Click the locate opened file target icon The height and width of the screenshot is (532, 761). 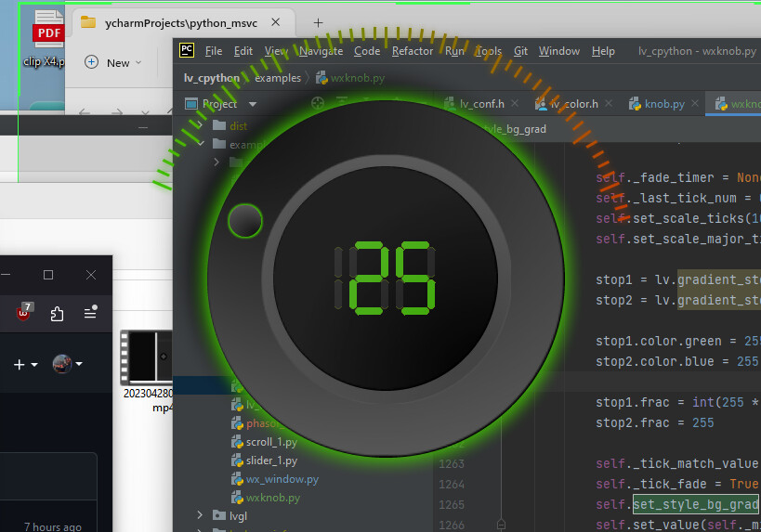point(318,103)
